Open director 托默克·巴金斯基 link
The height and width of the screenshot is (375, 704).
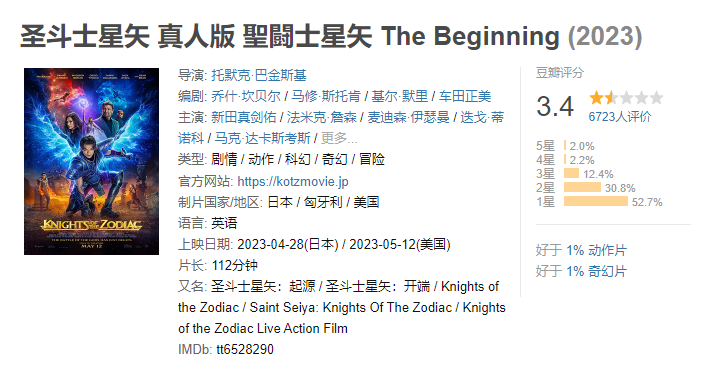pyautogui.click(x=259, y=75)
